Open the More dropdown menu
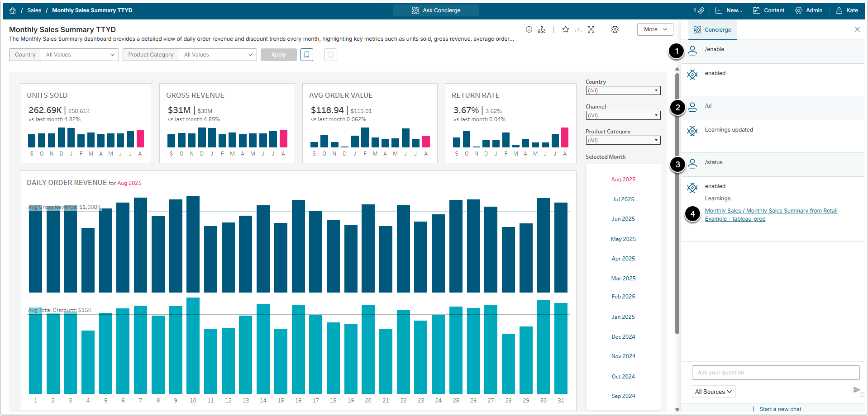 click(x=655, y=29)
